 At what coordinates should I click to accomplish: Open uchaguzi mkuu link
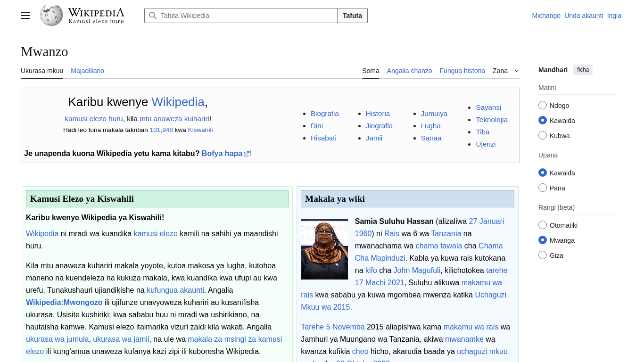tap(482, 351)
